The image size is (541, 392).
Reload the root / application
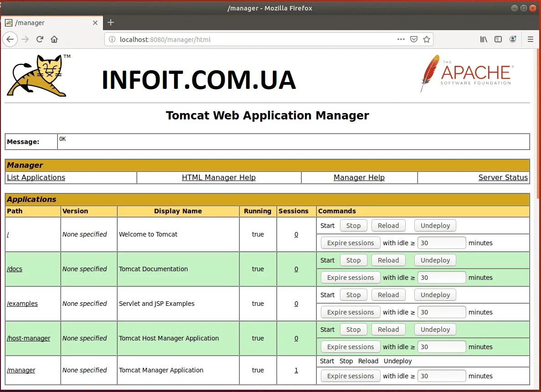pos(388,226)
